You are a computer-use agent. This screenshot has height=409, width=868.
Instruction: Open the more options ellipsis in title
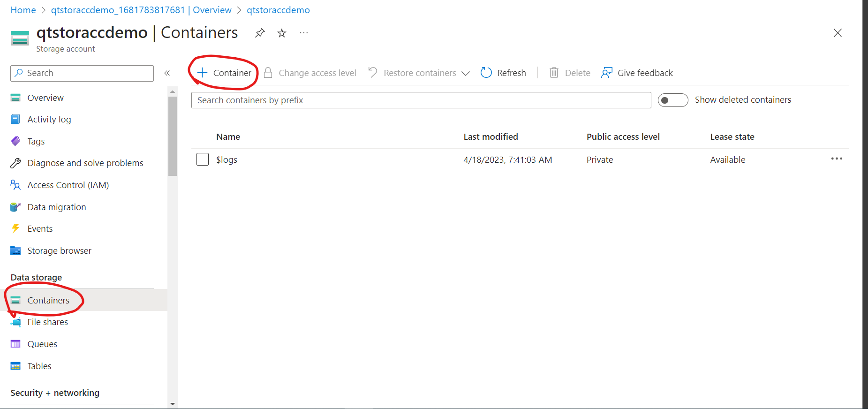coord(304,33)
